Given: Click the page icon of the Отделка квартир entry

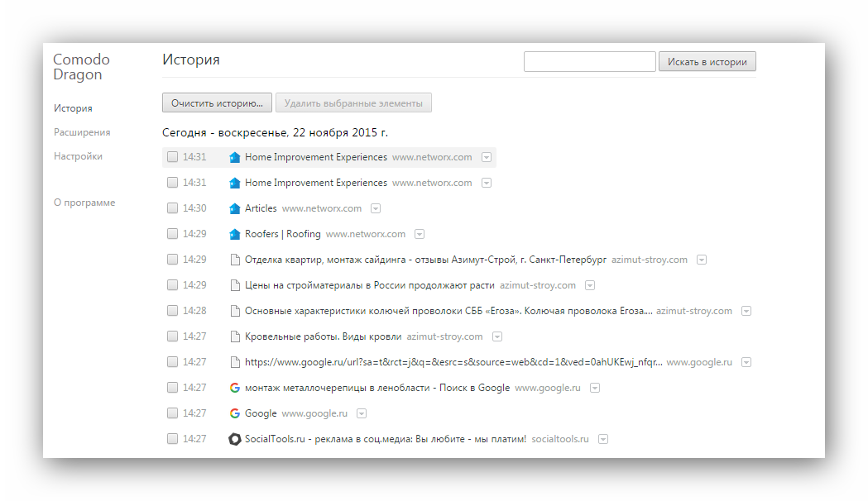Looking at the screenshot, I should pos(235,260).
